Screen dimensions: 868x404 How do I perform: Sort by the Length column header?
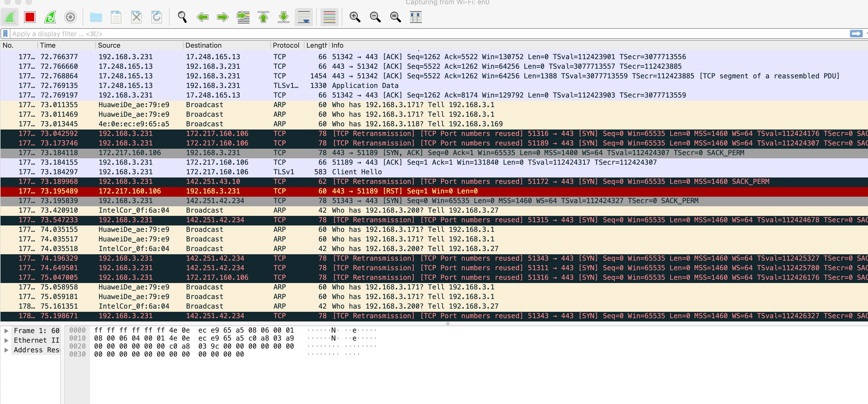(316, 45)
